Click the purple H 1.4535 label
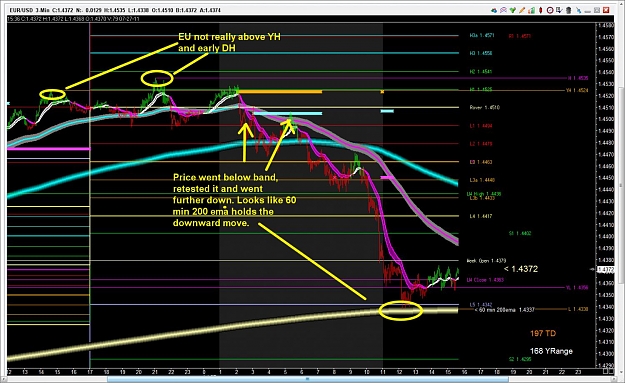 point(578,79)
